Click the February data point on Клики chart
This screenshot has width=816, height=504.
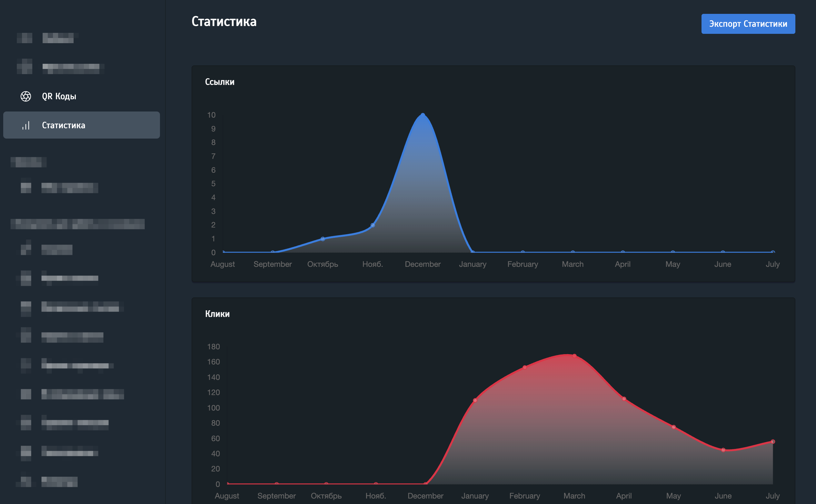[x=525, y=367]
